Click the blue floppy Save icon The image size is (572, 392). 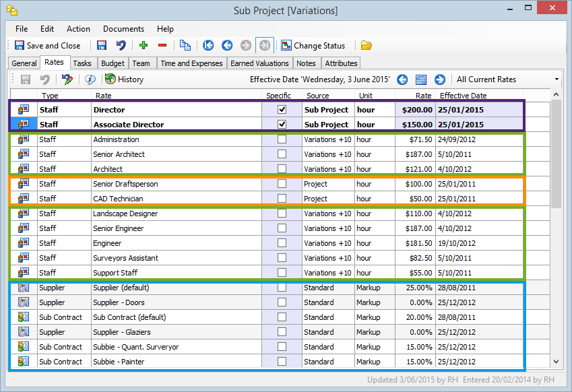(102, 46)
